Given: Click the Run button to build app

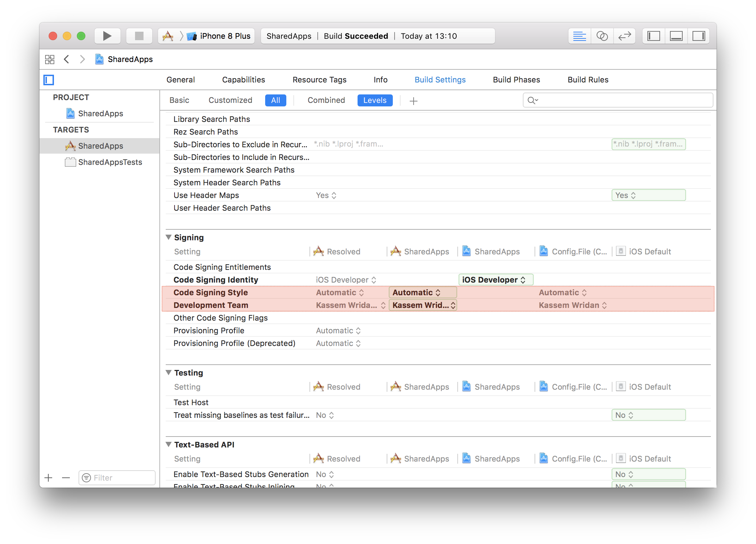Looking at the screenshot, I should pos(106,36).
